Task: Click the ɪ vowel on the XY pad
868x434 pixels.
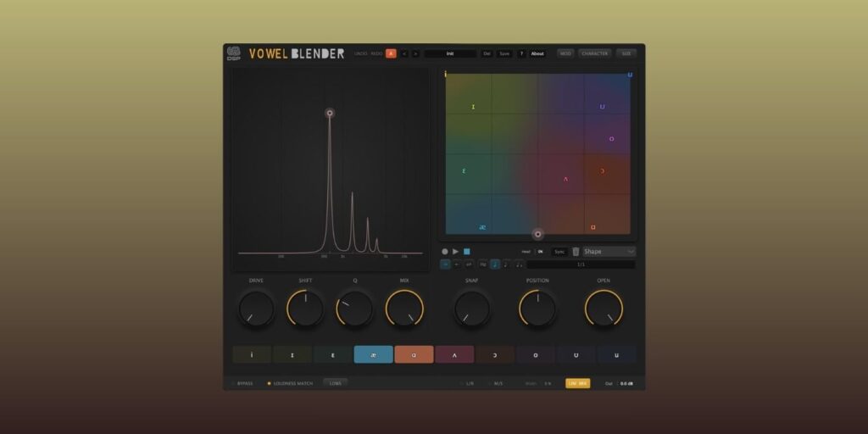Action: click(x=473, y=107)
